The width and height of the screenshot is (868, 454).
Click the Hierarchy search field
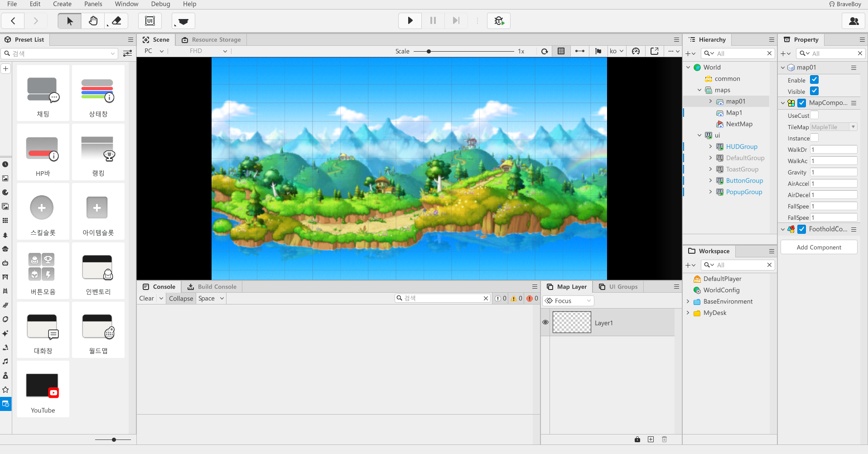point(738,53)
